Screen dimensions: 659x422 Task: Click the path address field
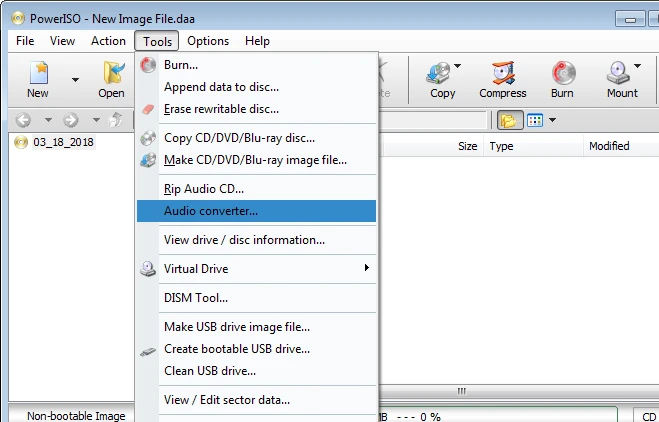432,120
